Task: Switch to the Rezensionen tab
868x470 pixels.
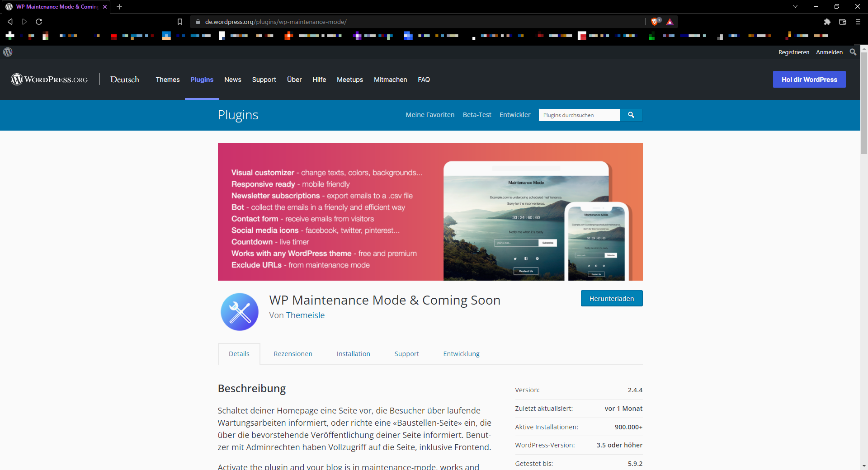Action: (293, 354)
